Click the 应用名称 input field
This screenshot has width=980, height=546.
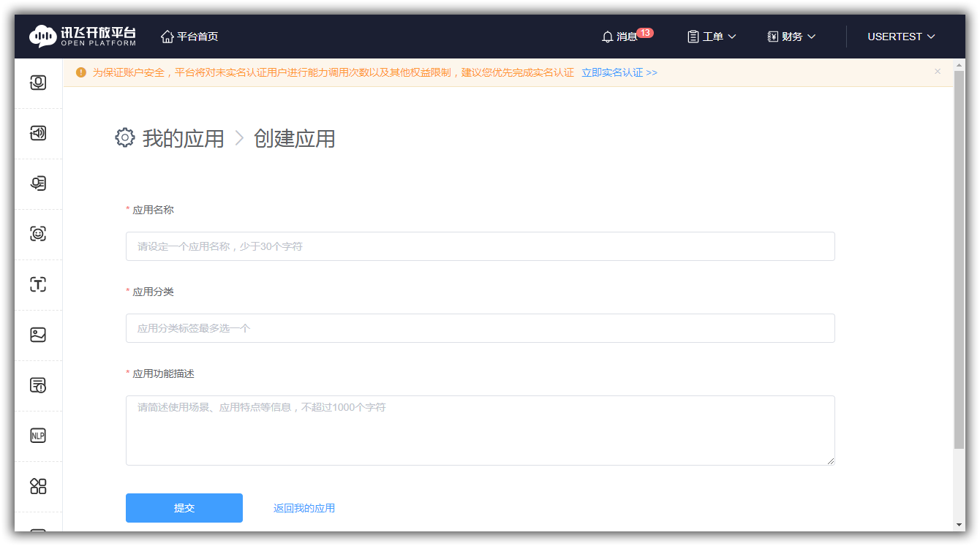480,246
